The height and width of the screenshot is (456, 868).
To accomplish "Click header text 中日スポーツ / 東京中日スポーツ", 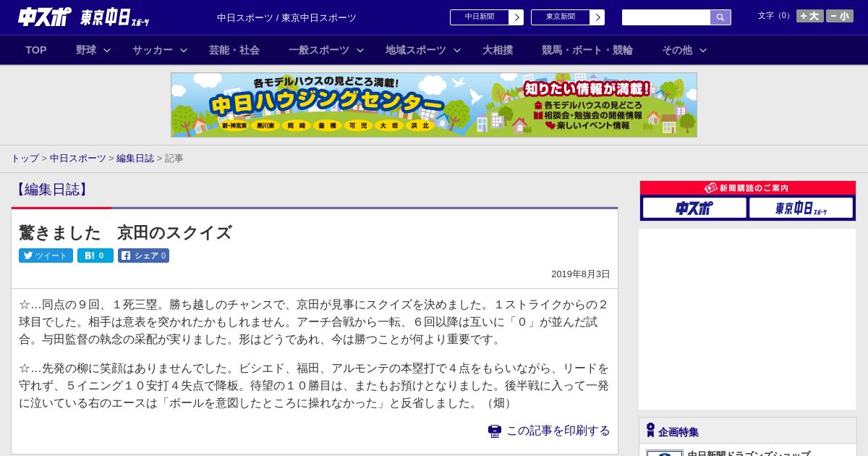I will pos(286,17).
